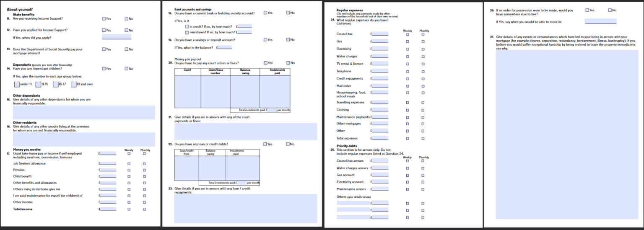
Task: Tick Yes for loan or credit debts
Action: coord(265,144)
